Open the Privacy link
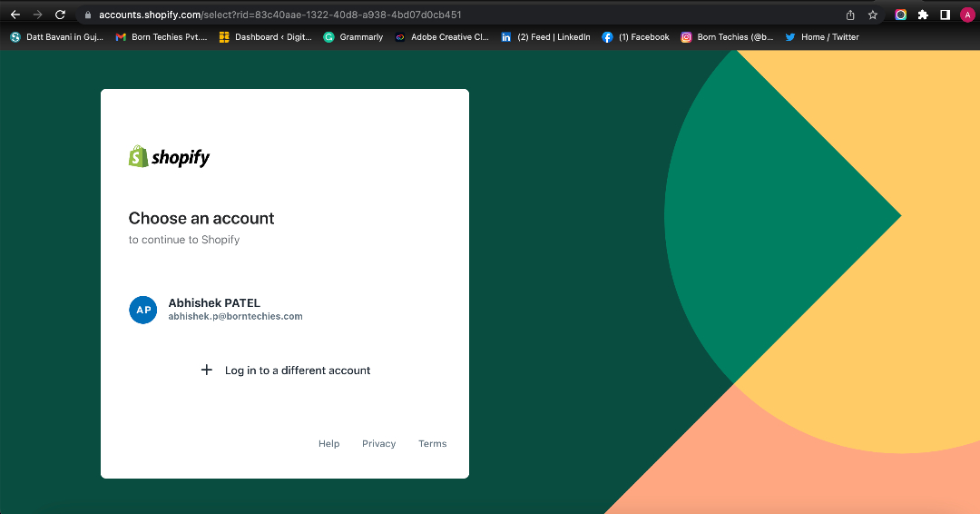 point(378,443)
